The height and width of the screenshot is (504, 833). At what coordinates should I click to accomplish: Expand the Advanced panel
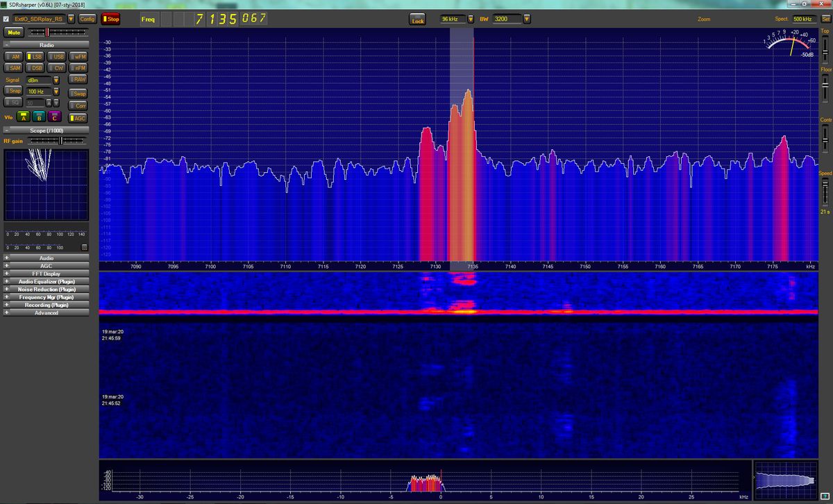coord(47,312)
